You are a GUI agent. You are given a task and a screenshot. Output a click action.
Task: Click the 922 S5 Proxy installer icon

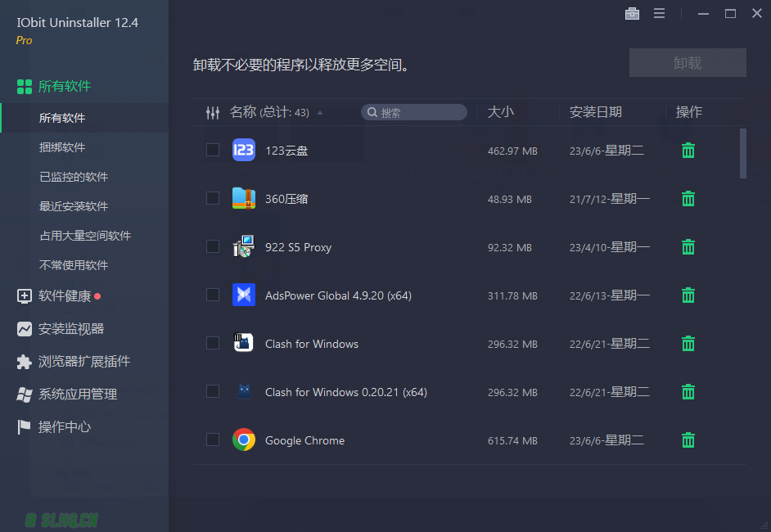click(x=244, y=246)
